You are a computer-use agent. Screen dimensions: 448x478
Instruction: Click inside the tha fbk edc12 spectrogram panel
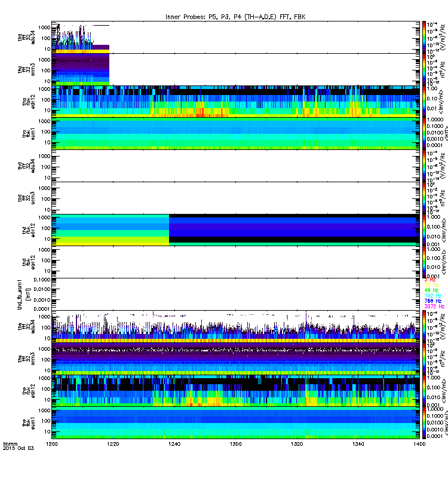click(x=235, y=102)
